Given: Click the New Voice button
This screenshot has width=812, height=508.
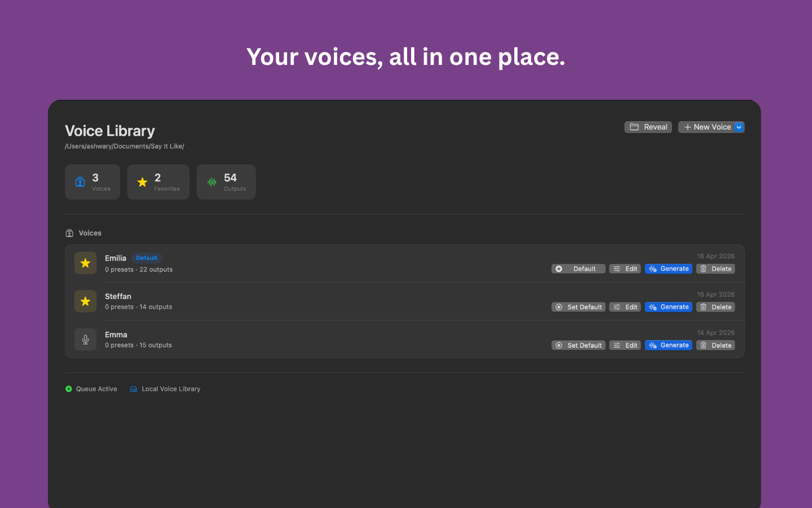Looking at the screenshot, I should pos(707,127).
